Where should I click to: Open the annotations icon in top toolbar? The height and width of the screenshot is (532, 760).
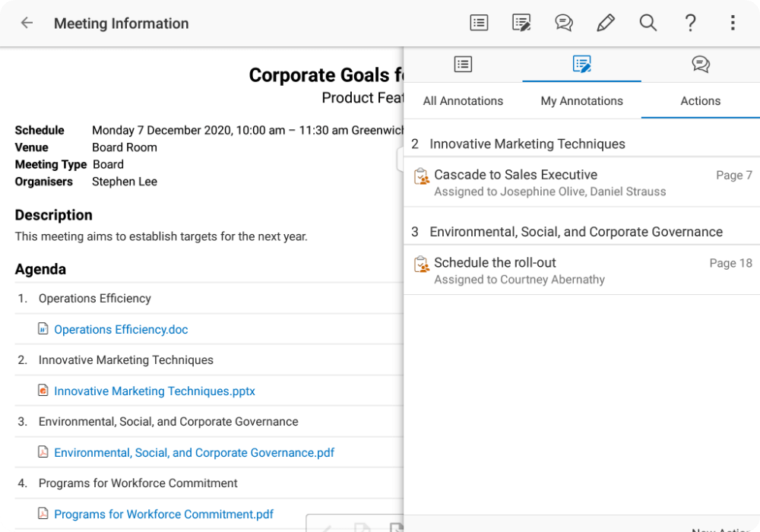tap(521, 23)
